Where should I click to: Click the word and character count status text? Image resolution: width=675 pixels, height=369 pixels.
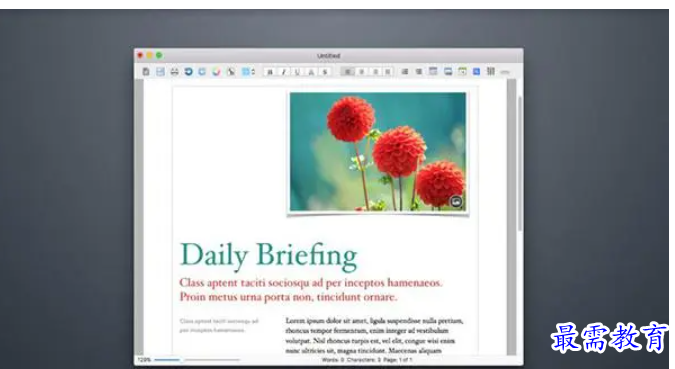click(367, 360)
